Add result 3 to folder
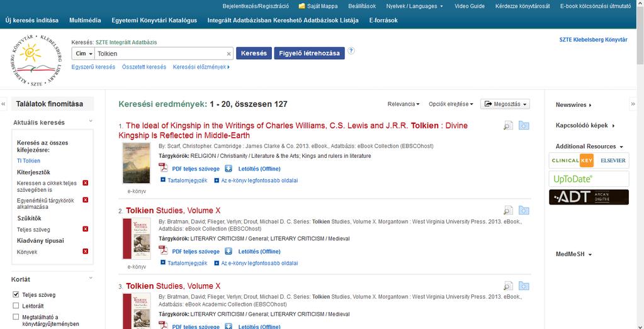644x329 pixels. point(524,286)
